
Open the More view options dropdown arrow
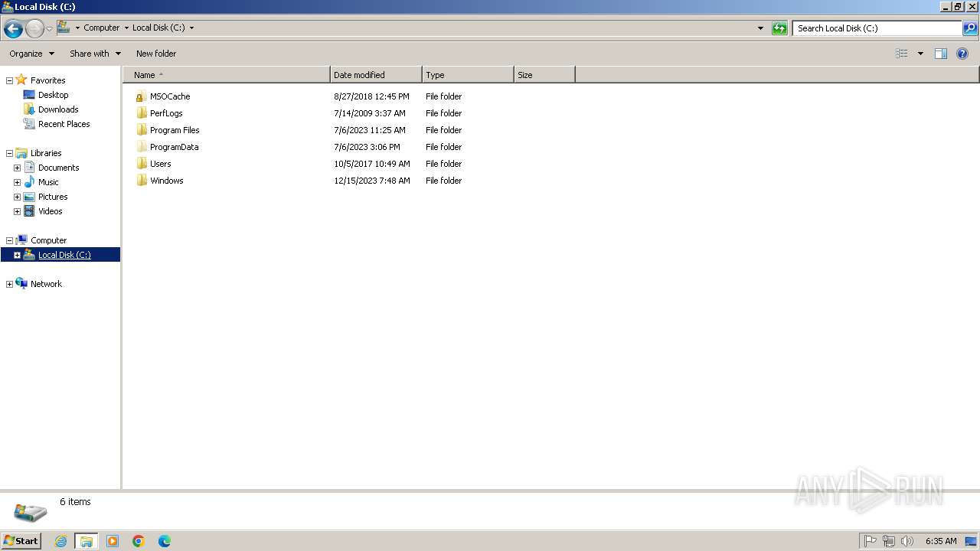920,54
